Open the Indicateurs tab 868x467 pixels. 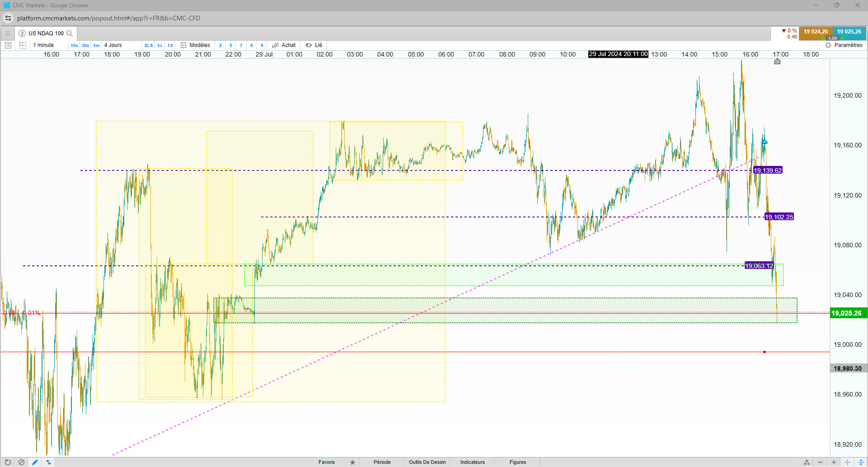pyautogui.click(x=473, y=462)
